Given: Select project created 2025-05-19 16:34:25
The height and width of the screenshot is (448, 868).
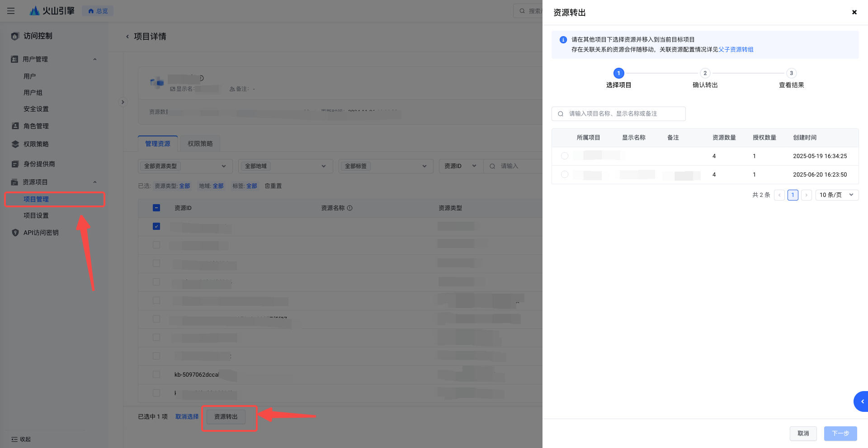Looking at the screenshot, I should pyautogui.click(x=565, y=156).
